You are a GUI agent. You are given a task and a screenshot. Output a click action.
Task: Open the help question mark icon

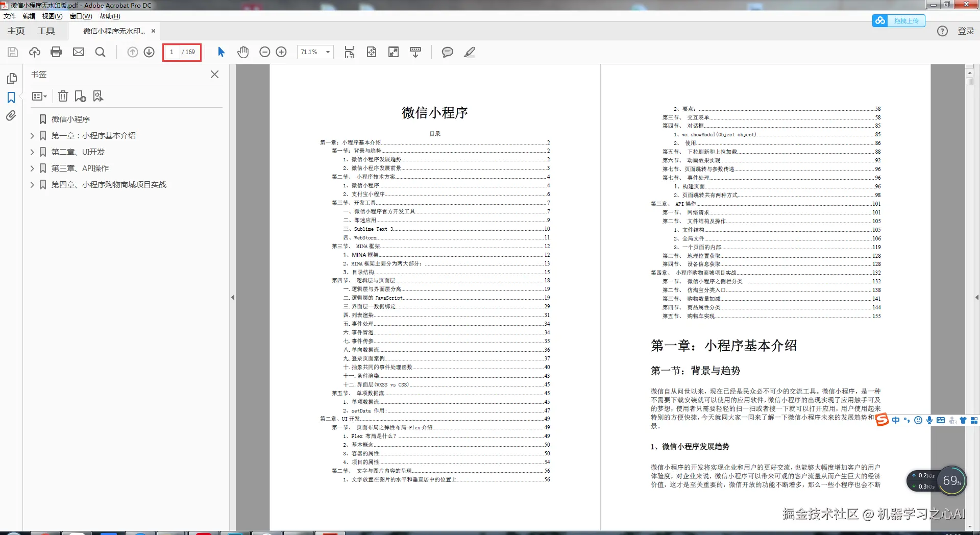pyautogui.click(x=942, y=31)
